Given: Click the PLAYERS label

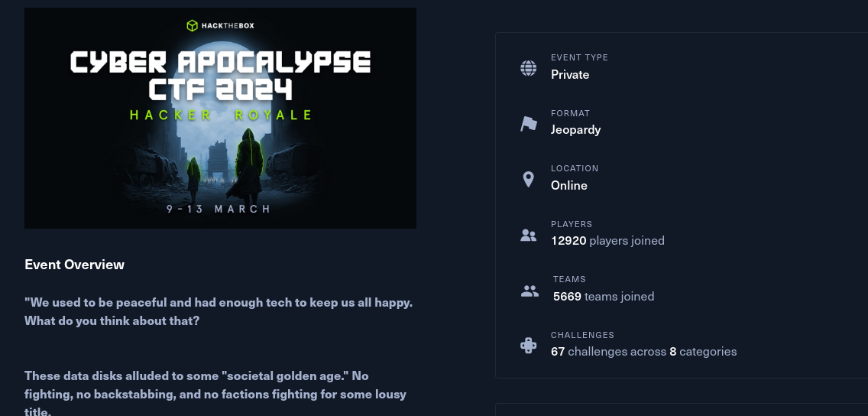Looking at the screenshot, I should point(572,224).
